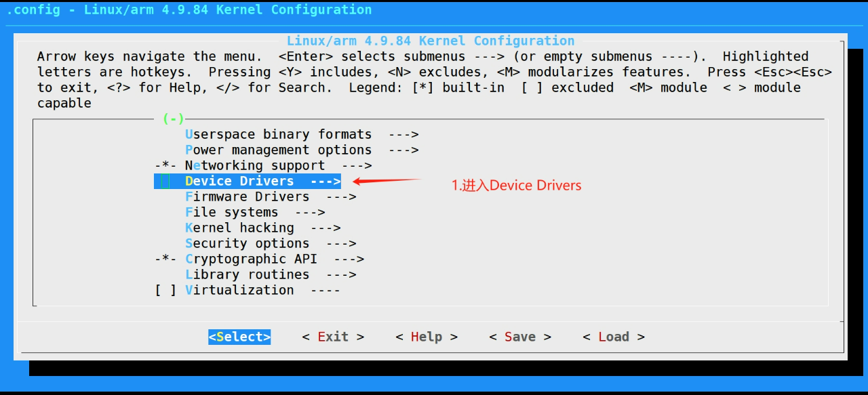Toggle the Virtualization checkbox

[x=165, y=291]
